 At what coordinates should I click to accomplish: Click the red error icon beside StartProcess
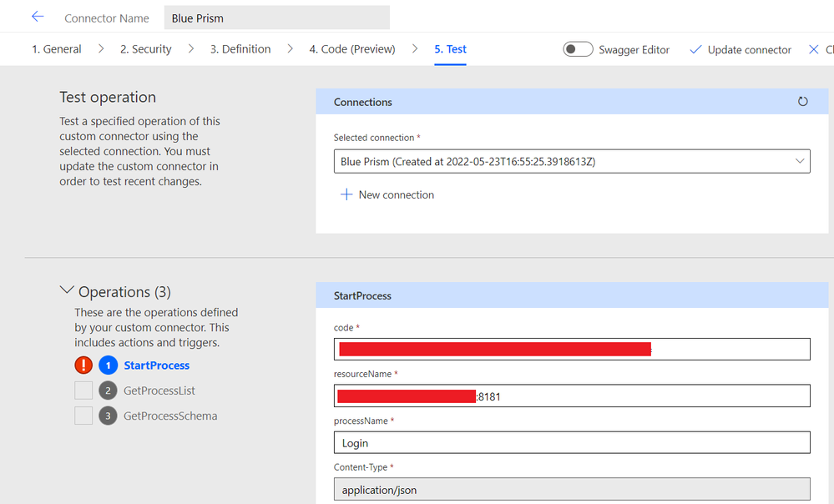[83, 365]
